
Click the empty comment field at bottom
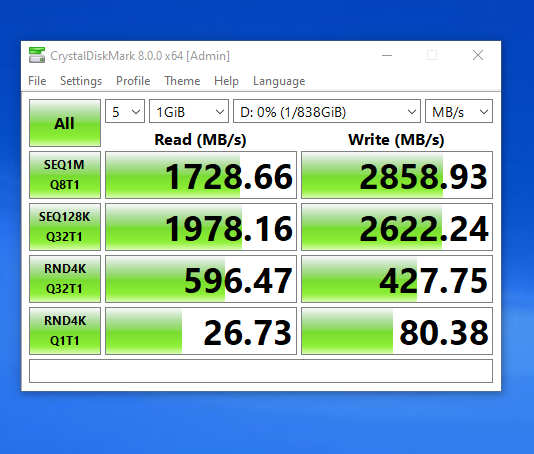(261, 371)
